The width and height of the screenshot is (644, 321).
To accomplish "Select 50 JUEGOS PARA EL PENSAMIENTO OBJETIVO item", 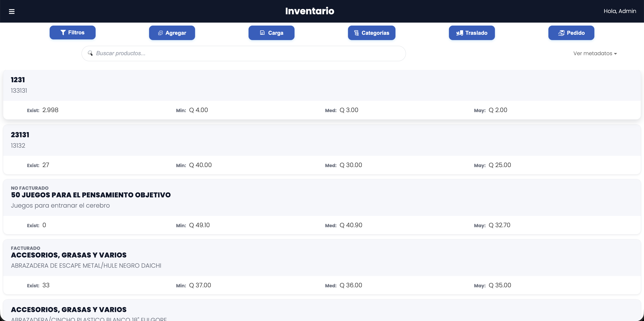I will coord(91,195).
